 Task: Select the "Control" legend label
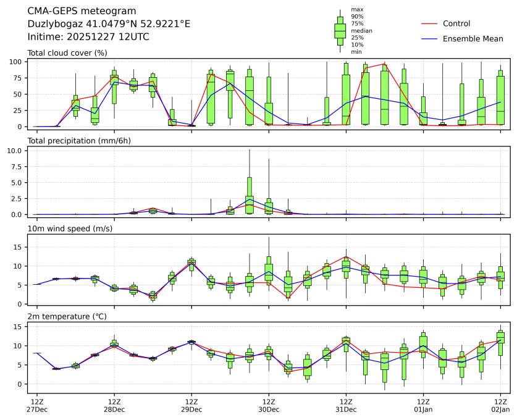(456, 23)
